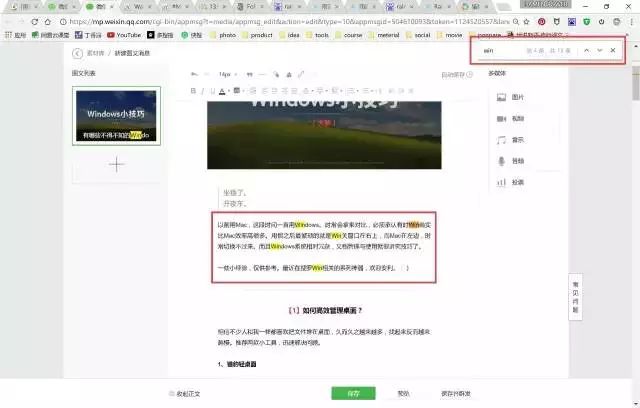Open the YouTube bookmark in bookmarks bar

coord(124,35)
